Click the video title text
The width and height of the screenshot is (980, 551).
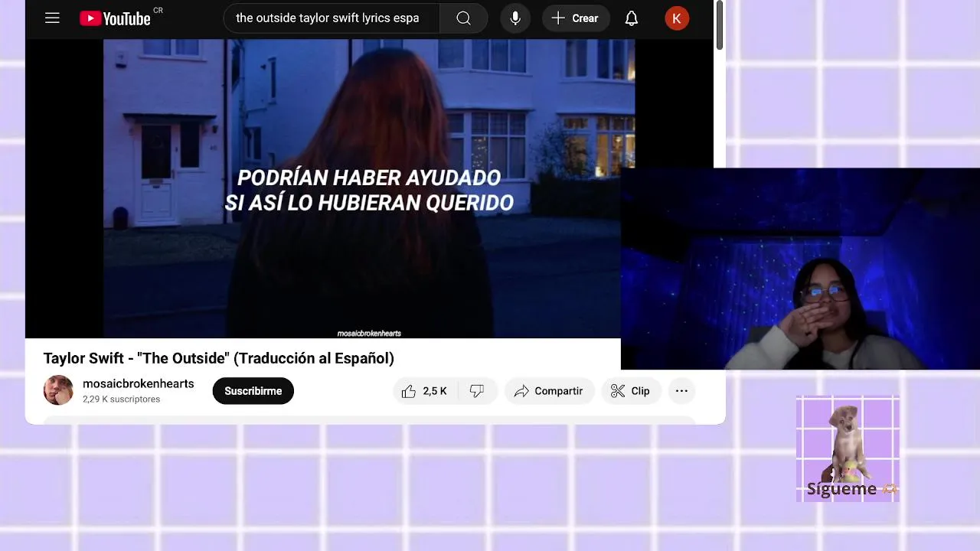point(219,358)
